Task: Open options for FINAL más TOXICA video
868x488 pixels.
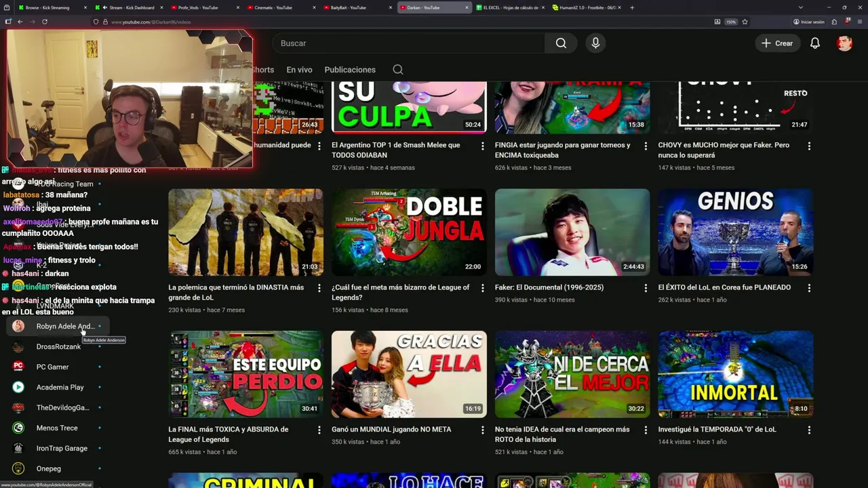Action: pyautogui.click(x=319, y=430)
